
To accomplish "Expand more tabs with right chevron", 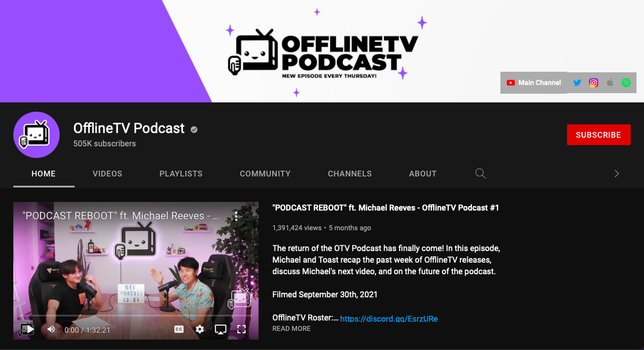I will click(616, 174).
